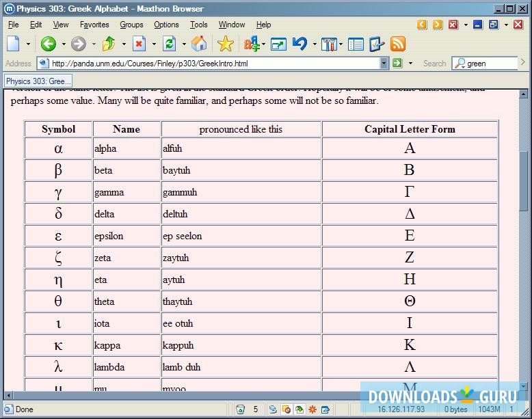
Task: Open the Favorites menu
Action: [94, 25]
